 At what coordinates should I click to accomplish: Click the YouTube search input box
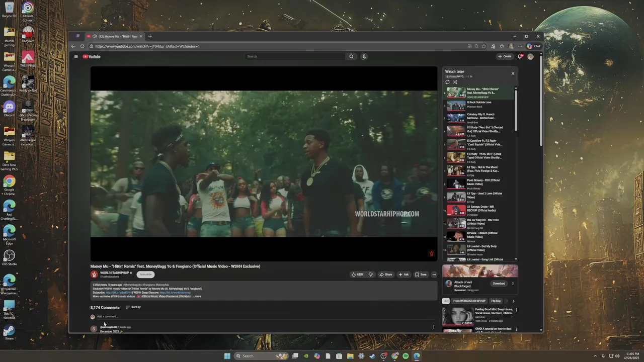tap(296, 56)
